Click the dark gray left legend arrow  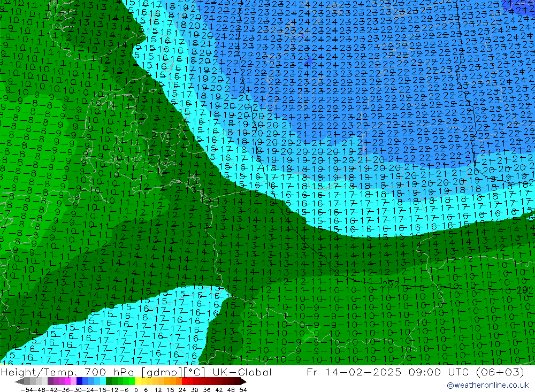pyautogui.click(x=19, y=381)
